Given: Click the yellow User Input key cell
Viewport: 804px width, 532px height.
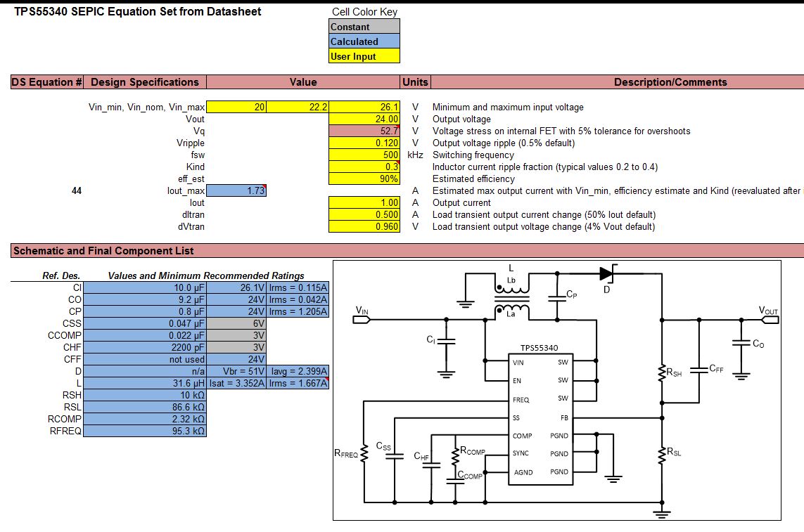Looking at the screenshot, I should point(364,56).
